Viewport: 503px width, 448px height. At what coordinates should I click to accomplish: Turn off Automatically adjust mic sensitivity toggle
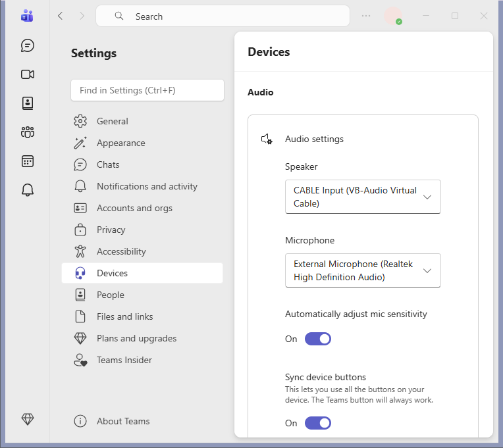click(x=317, y=339)
